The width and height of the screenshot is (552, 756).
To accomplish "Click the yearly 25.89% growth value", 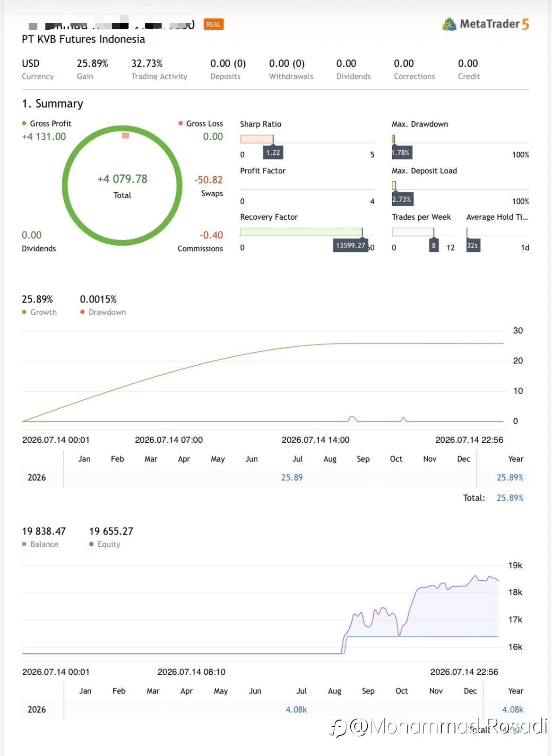I will click(510, 478).
